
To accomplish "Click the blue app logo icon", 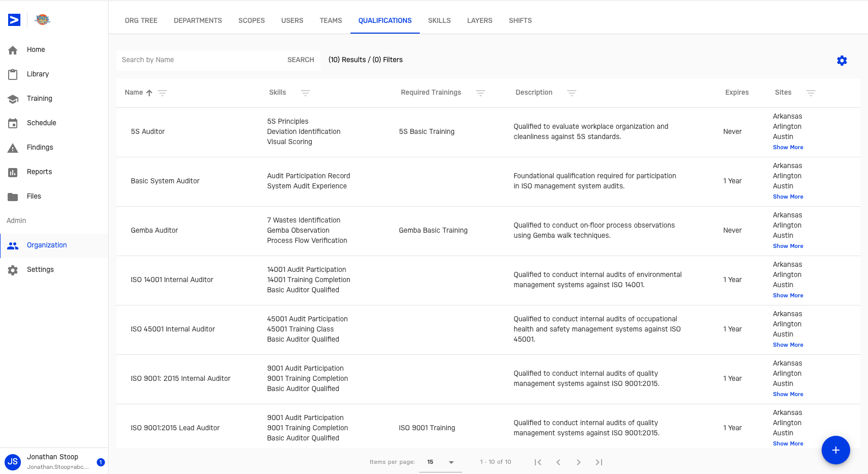I will [14, 20].
